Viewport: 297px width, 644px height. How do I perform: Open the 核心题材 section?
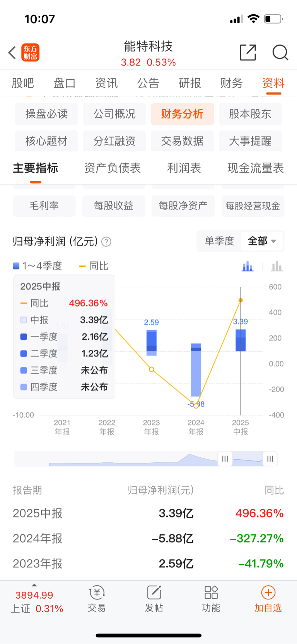pos(46,141)
